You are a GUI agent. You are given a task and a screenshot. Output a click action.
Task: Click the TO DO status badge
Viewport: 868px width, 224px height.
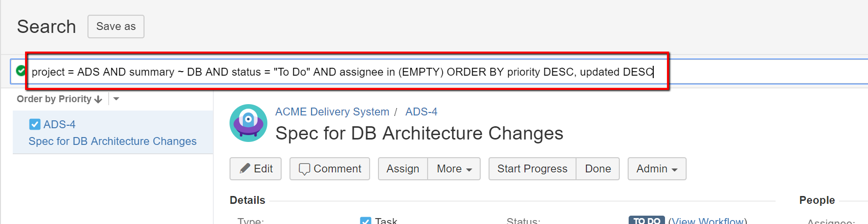click(x=646, y=220)
